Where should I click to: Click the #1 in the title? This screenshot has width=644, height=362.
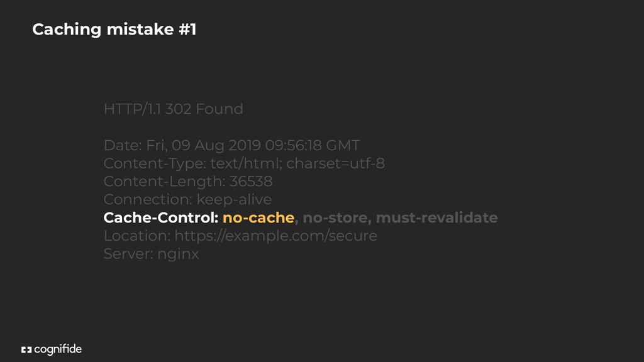coord(187,29)
